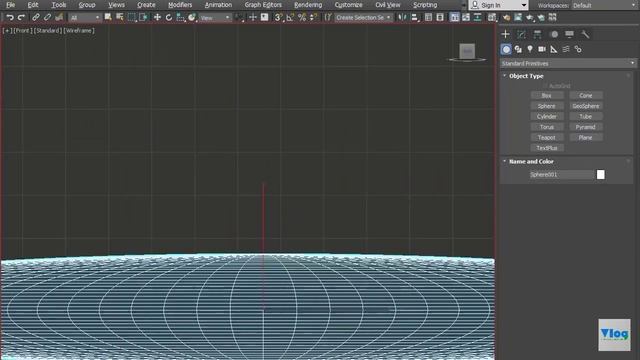Switch to the Utilities wrench tab

click(585, 34)
